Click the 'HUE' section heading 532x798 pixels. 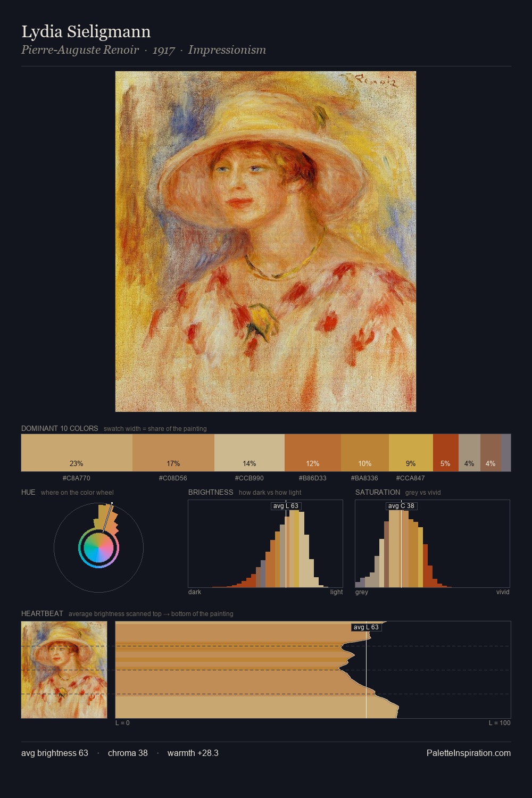click(x=28, y=492)
